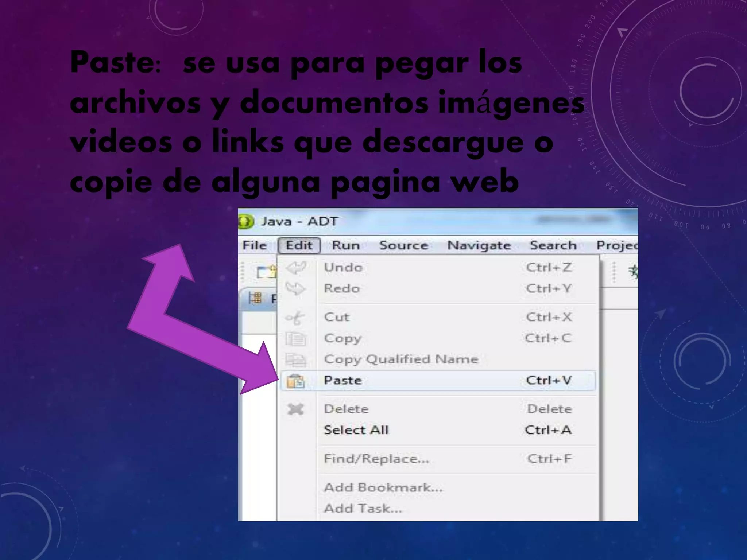The width and height of the screenshot is (747, 560).
Task: Click the package explorer tab icon
Action: click(x=255, y=298)
